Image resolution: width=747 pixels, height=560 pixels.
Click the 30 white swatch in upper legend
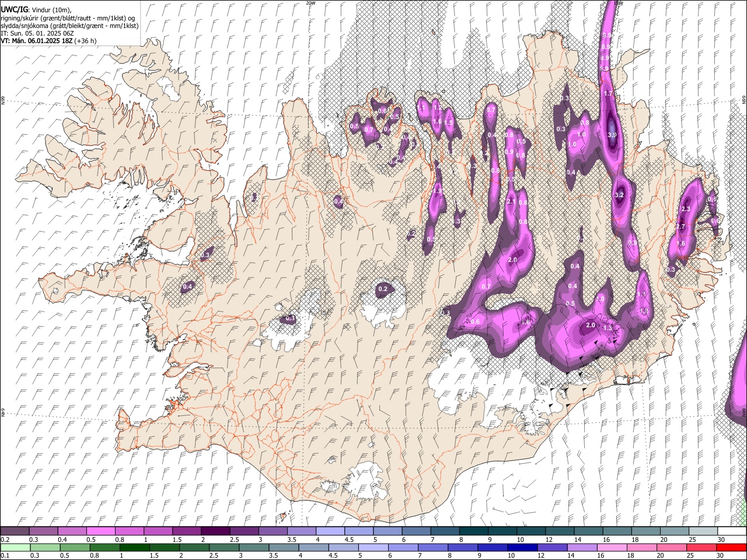[732, 531]
